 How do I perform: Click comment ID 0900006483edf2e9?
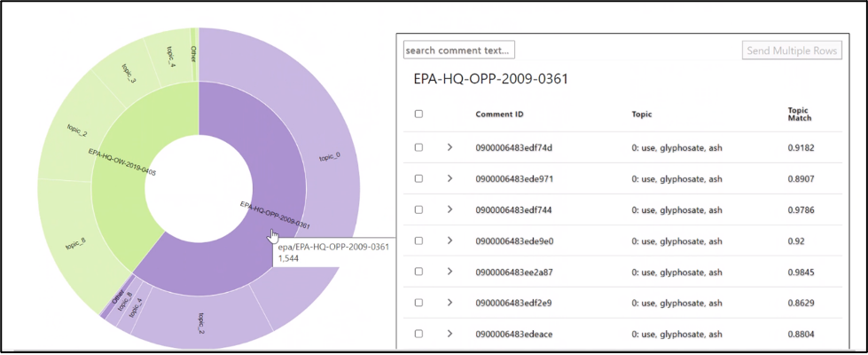[x=514, y=303]
